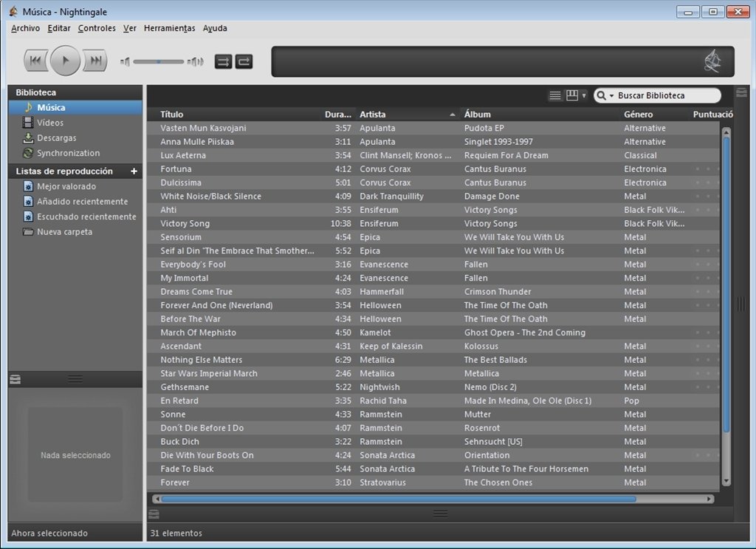The width and height of the screenshot is (756, 549).
Task: Select the track Victory Song
Action: coord(434,223)
